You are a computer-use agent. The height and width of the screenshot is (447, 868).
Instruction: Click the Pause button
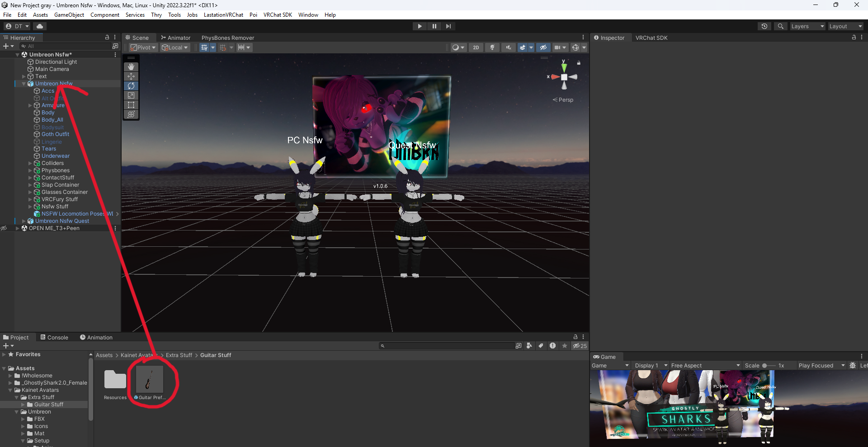click(434, 26)
